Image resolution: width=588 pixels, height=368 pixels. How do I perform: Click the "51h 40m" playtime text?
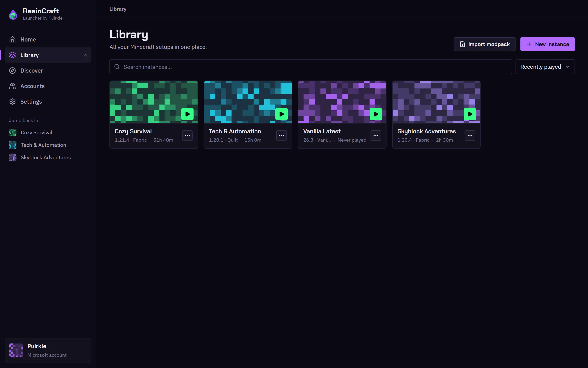pos(163,140)
